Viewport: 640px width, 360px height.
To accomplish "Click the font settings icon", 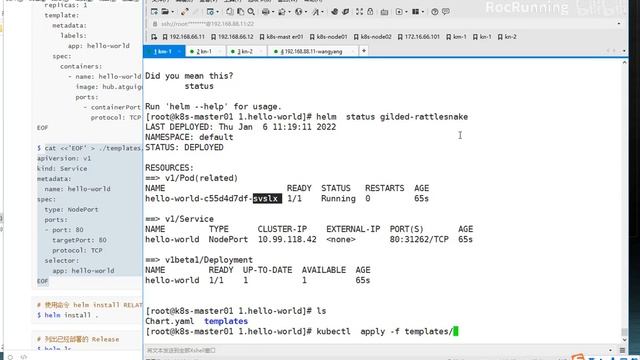I will pos(316,12).
